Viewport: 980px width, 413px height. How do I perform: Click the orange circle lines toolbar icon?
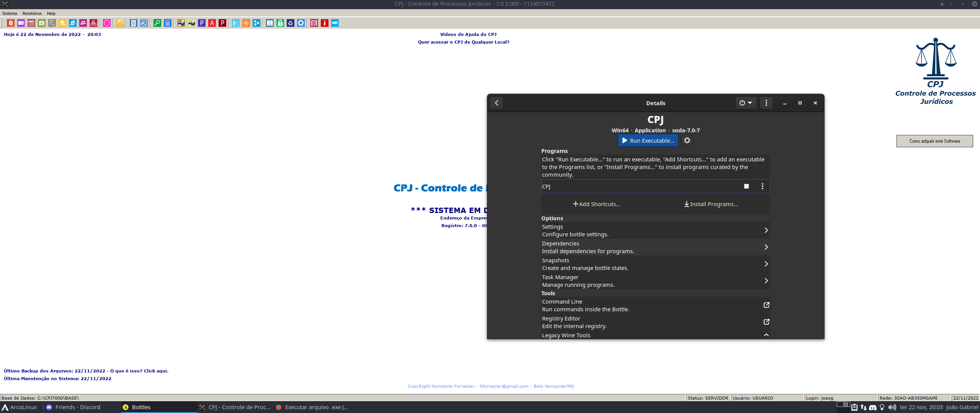tap(246, 23)
